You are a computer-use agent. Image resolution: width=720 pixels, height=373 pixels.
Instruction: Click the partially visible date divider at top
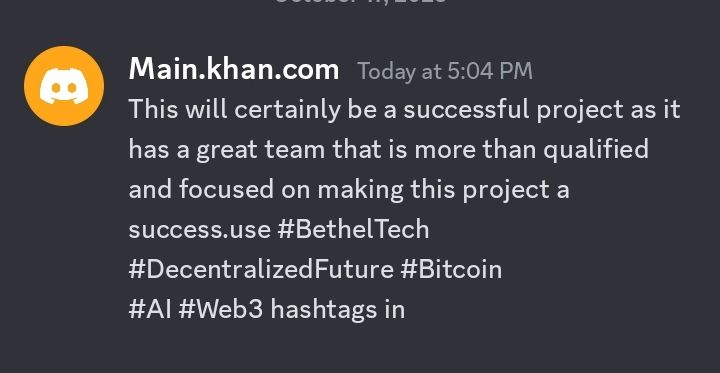[x=360, y=2]
